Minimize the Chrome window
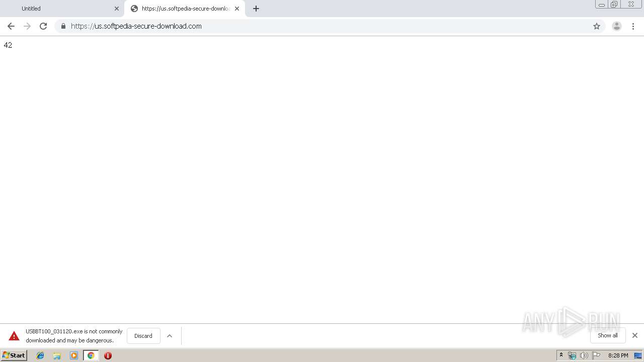 tap(602, 5)
